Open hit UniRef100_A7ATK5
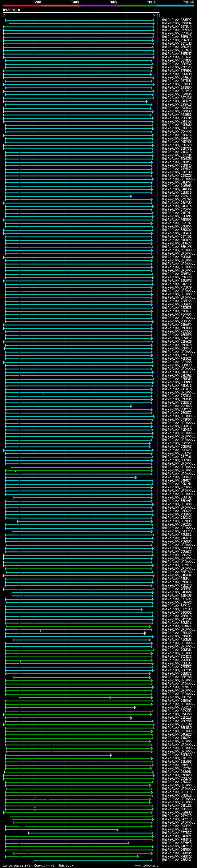 [x=176, y=758]
